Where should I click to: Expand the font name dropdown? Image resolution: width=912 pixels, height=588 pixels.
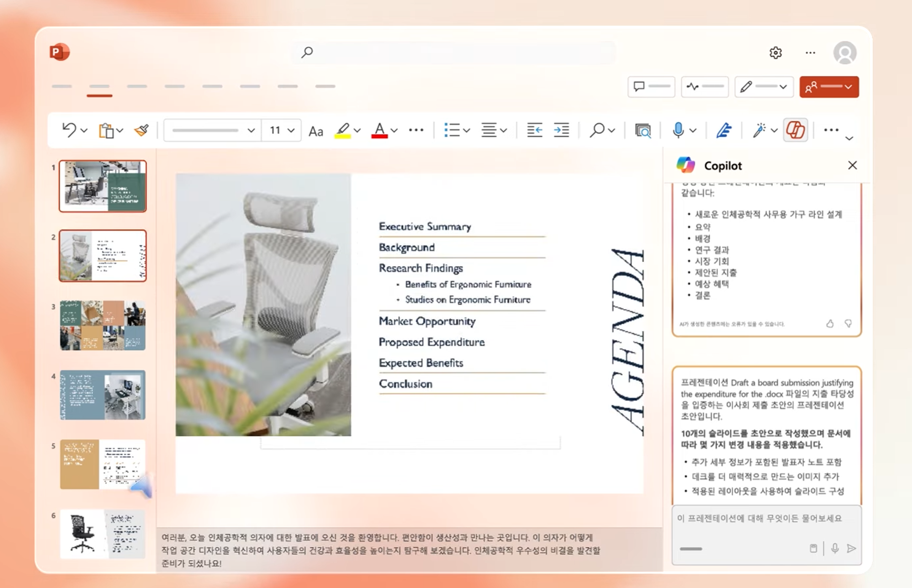[x=251, y=130]
